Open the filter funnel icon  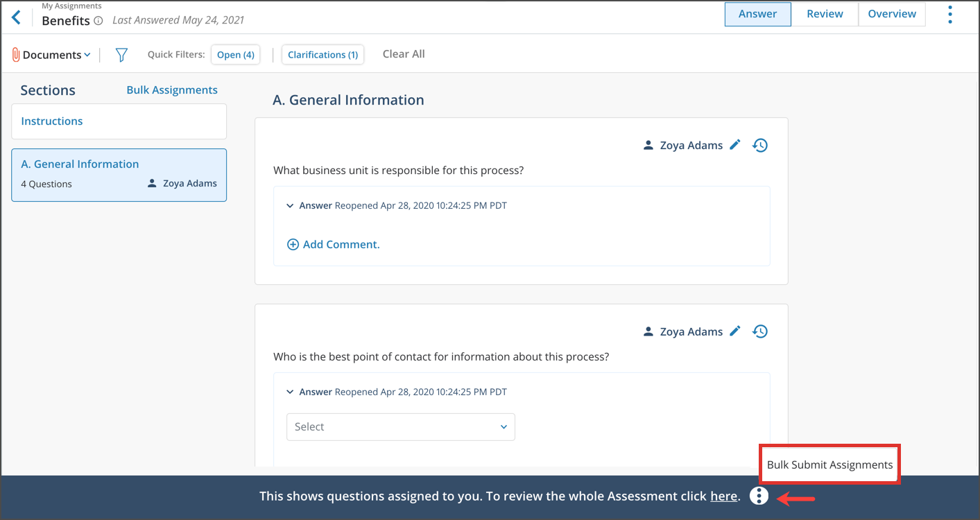121,55
